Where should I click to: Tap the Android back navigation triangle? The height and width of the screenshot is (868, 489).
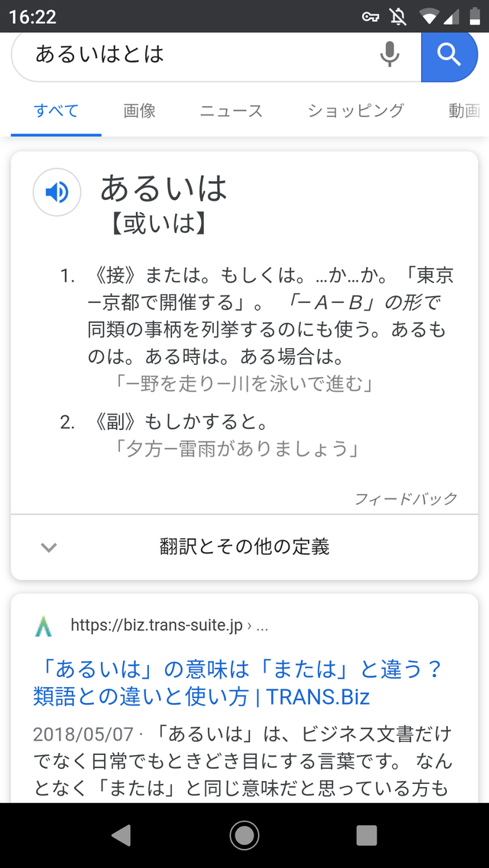[121, 835]
